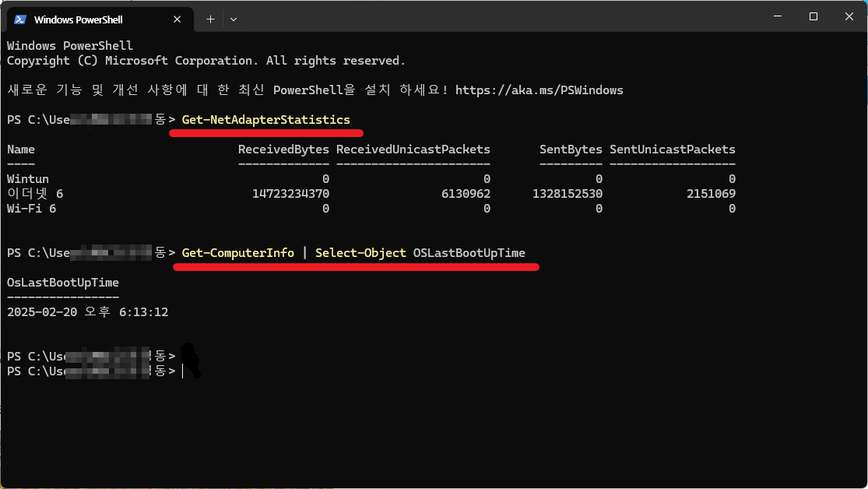Open a new tab with plus button

pos(210,19)
